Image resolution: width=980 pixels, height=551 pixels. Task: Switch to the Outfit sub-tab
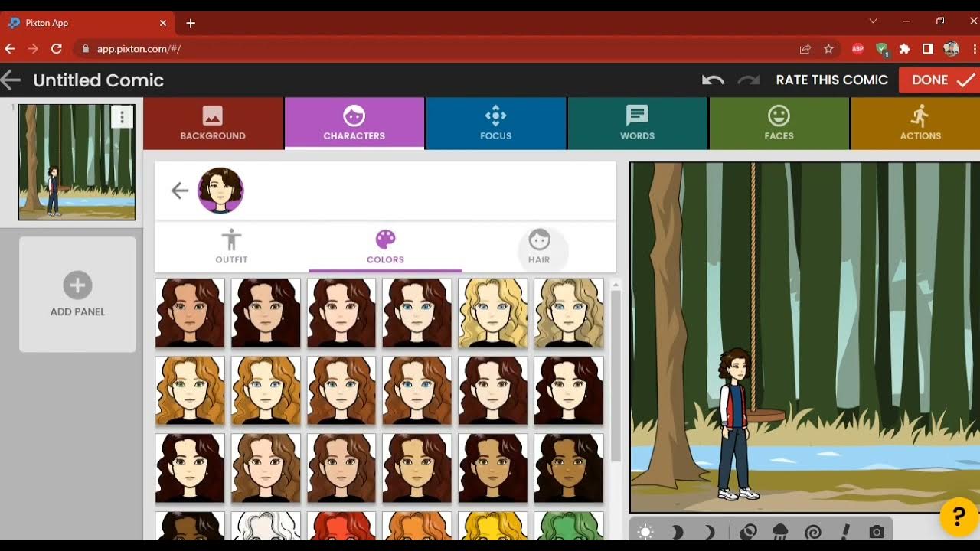point(231,246)
